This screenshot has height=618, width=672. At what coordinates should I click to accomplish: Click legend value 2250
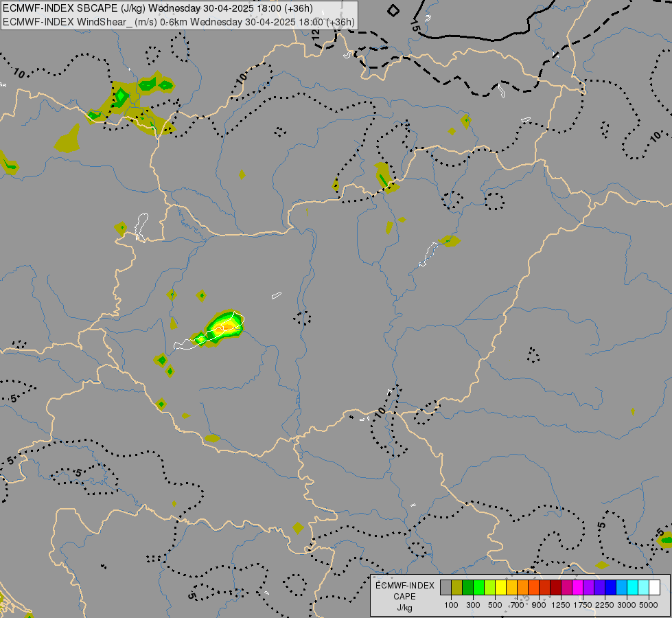(604, 605)
